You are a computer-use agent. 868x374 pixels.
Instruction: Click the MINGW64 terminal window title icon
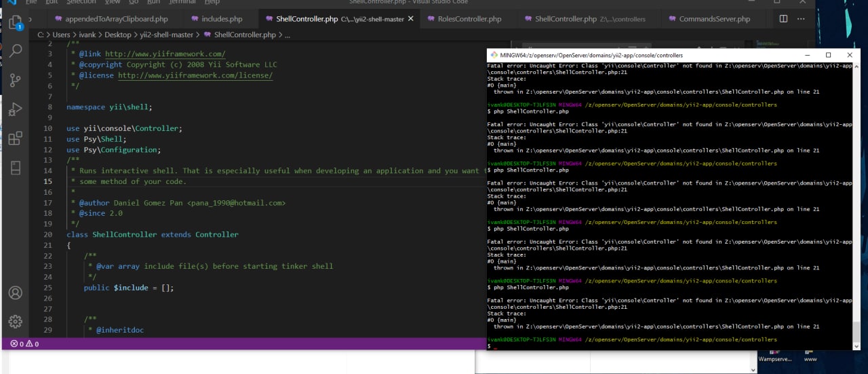tap(494, 55)
